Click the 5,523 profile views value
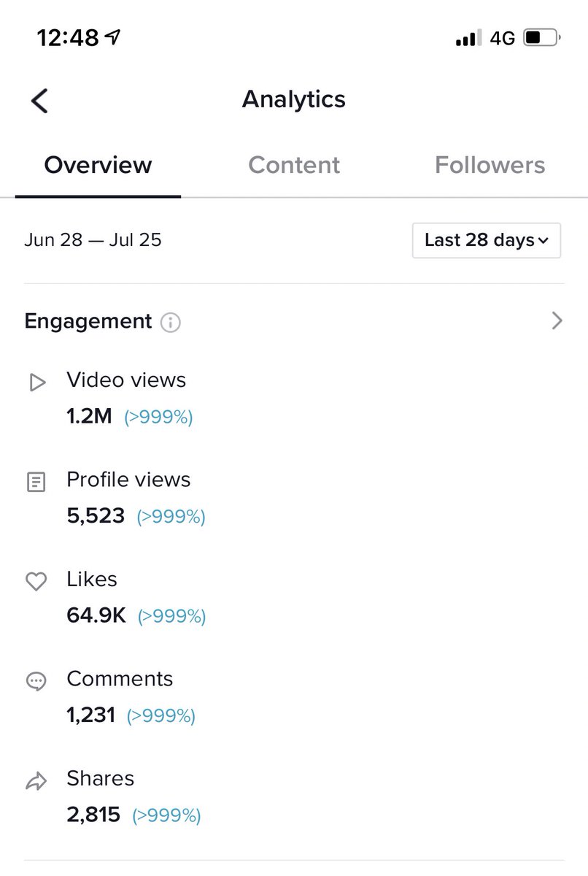The width and height of the screenshot is (588, 876). click(x=96, y=516)
